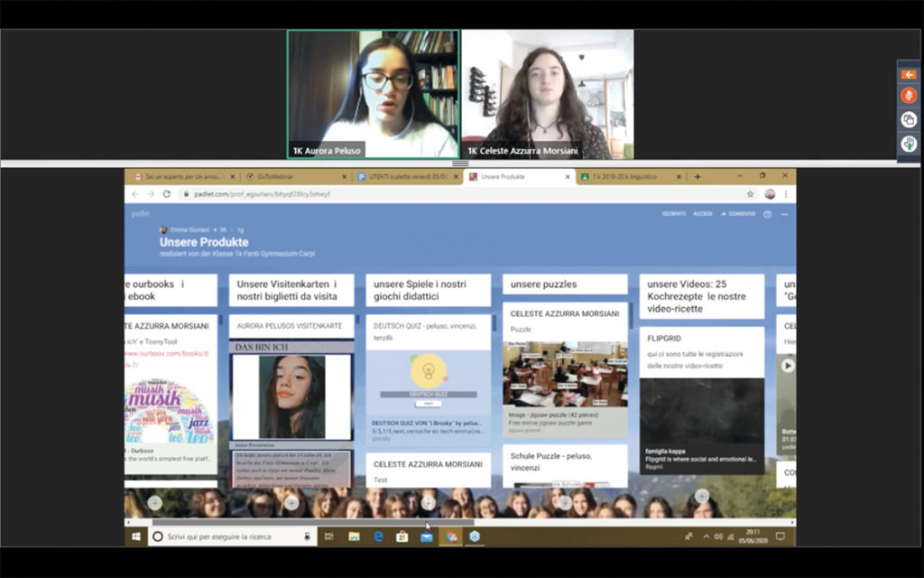Open the 'famiglia kappa' Flipgrid thumbnail

tap(702, 426)
